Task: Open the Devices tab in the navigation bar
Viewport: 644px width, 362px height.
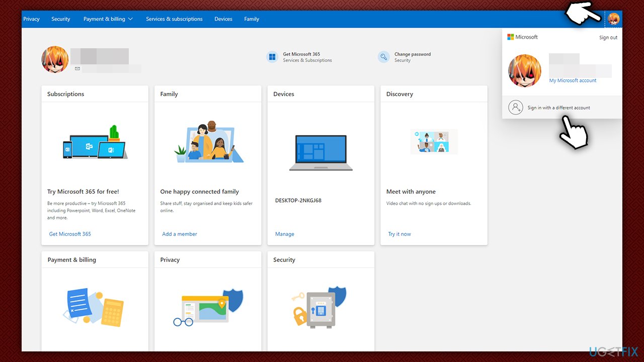Action: (223, 19)
